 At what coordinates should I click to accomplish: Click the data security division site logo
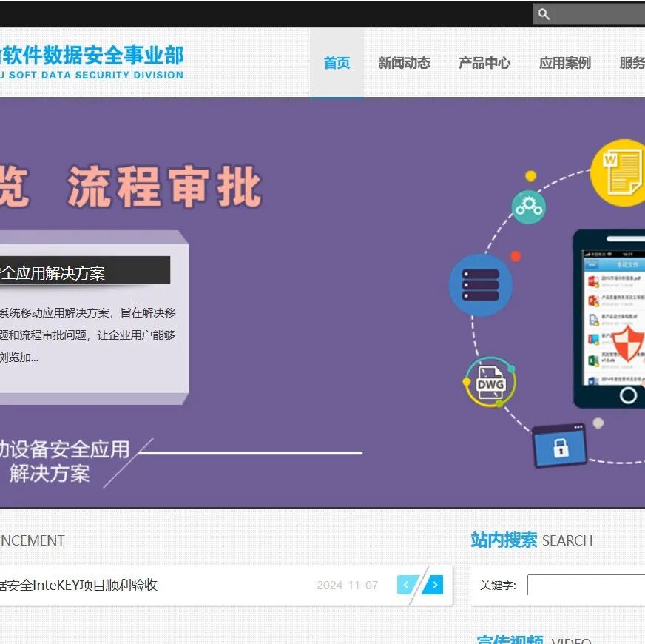(91, 61)
